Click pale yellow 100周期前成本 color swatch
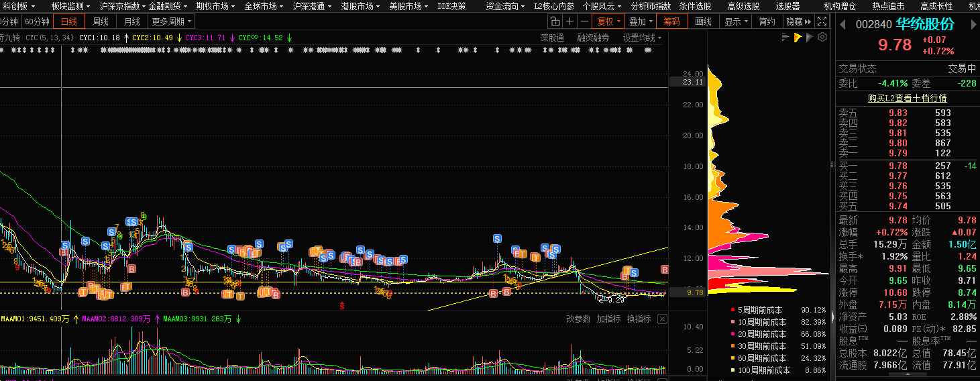 (x=732, y=370)
